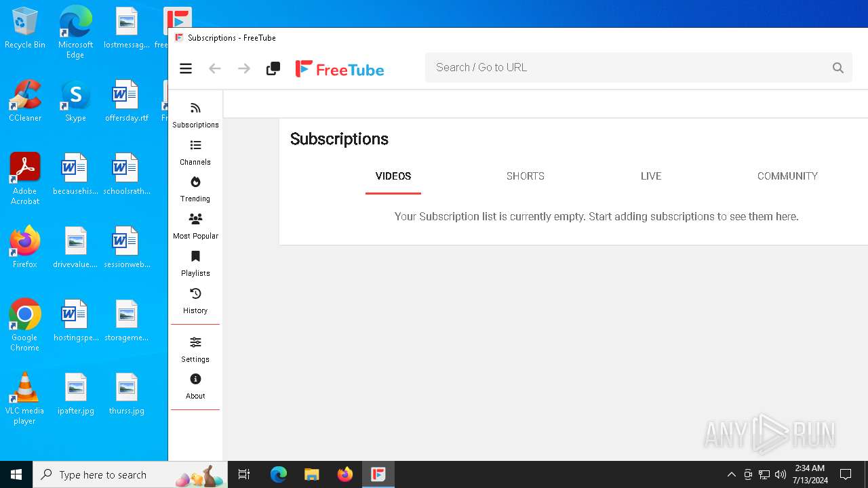
Task: Select the Recycle Bin desktop icon
Action: click(25, 29)
